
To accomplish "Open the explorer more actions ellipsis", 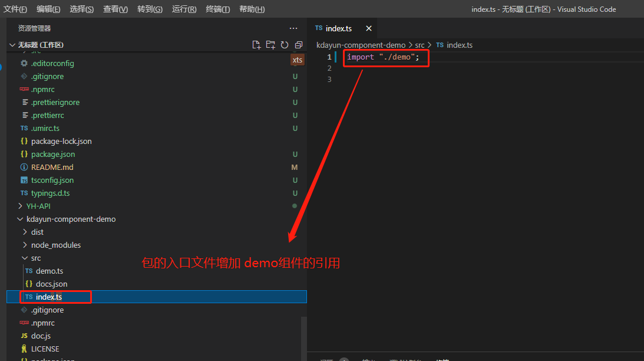I will tap(293, 28).
